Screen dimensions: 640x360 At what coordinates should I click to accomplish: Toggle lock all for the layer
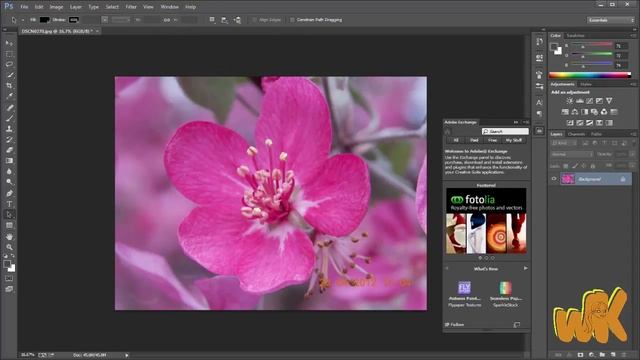pos(593,166)
